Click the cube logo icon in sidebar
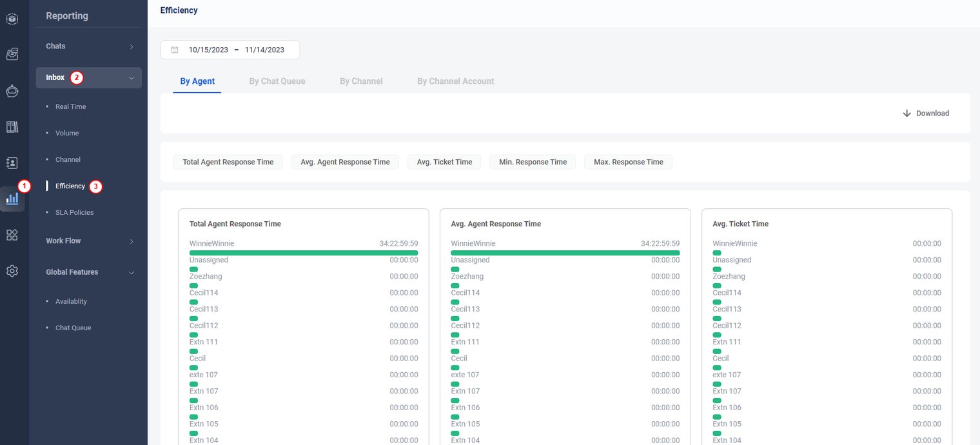The height and width of the screenshot is (445, 980). [x=12, y=19]
